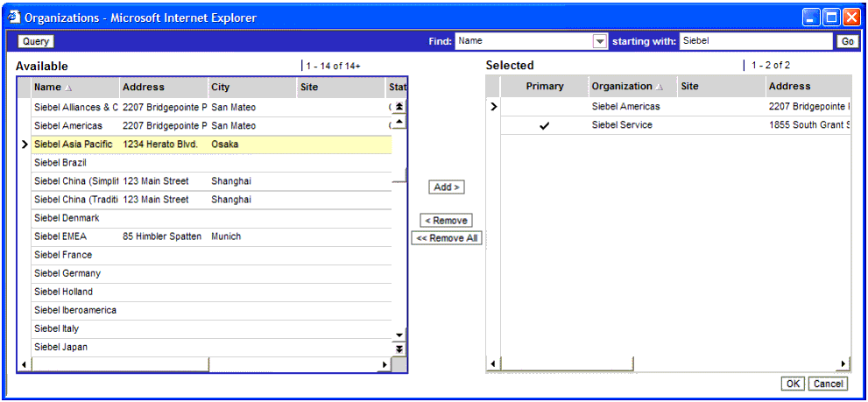This screenshot has width=868, height=402.
Task: Select Siebel Americas in Available list
Action: (x=68, y=126)
